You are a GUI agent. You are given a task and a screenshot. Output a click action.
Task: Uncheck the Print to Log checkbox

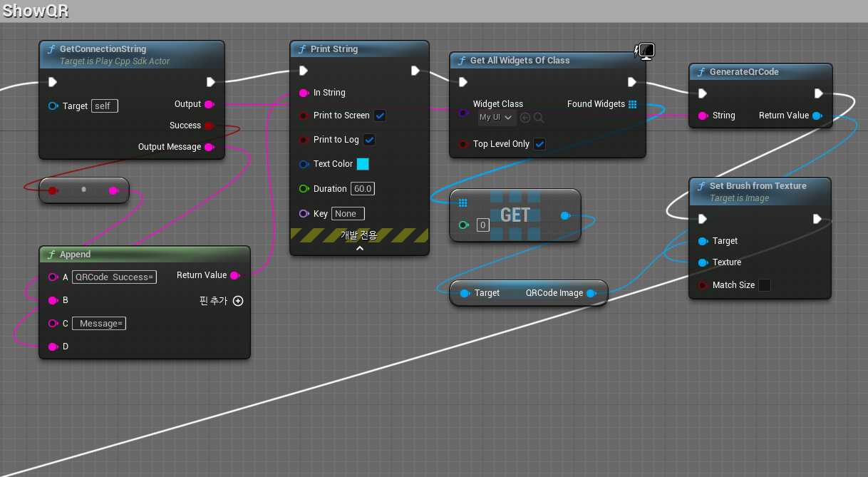click(369, 140)
